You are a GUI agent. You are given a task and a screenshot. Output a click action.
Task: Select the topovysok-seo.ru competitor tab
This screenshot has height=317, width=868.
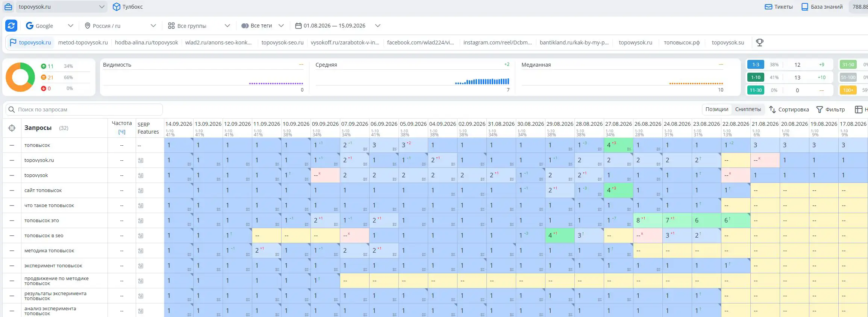(282, 43)
